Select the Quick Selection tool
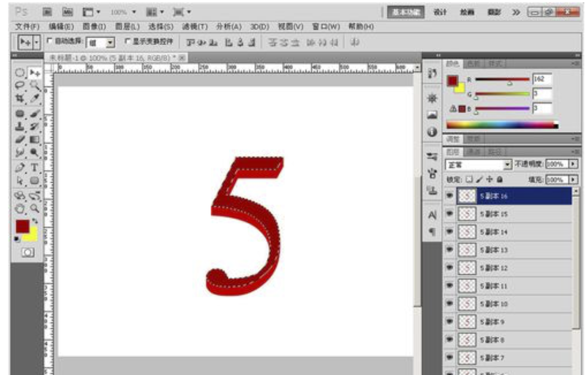This screenshot has width=588, height=375. point(35,86)
